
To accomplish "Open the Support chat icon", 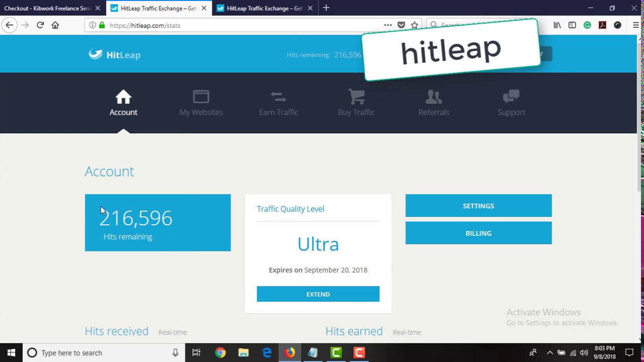I will 511,97.
